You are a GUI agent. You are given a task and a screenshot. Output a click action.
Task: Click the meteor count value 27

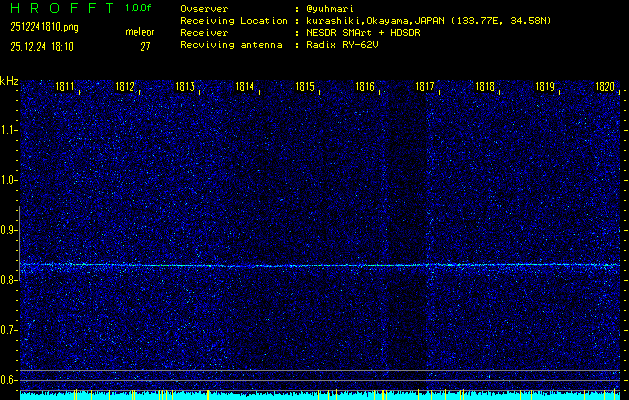point(146,46)
